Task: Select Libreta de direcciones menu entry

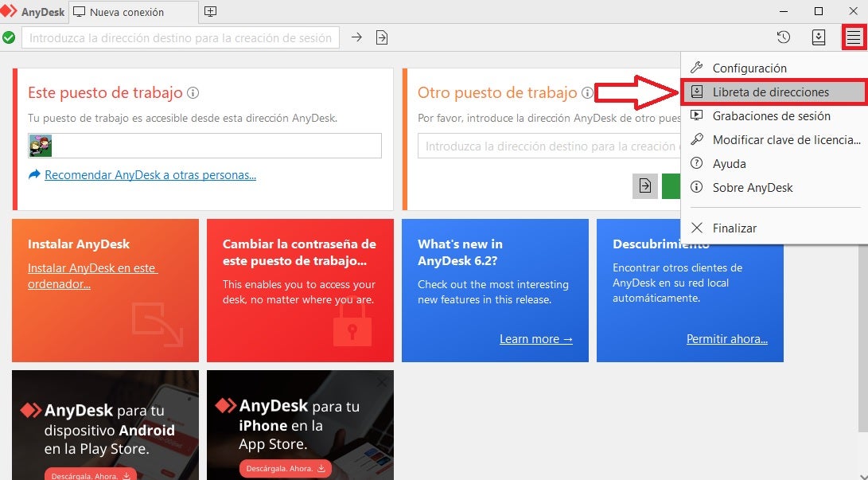Action: [773, 92]
